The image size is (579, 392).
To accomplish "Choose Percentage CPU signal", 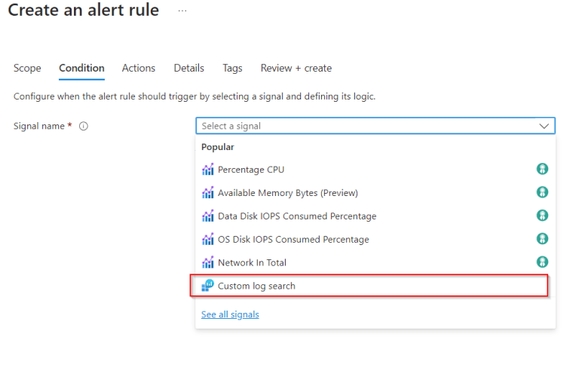I will click(375, 170).
